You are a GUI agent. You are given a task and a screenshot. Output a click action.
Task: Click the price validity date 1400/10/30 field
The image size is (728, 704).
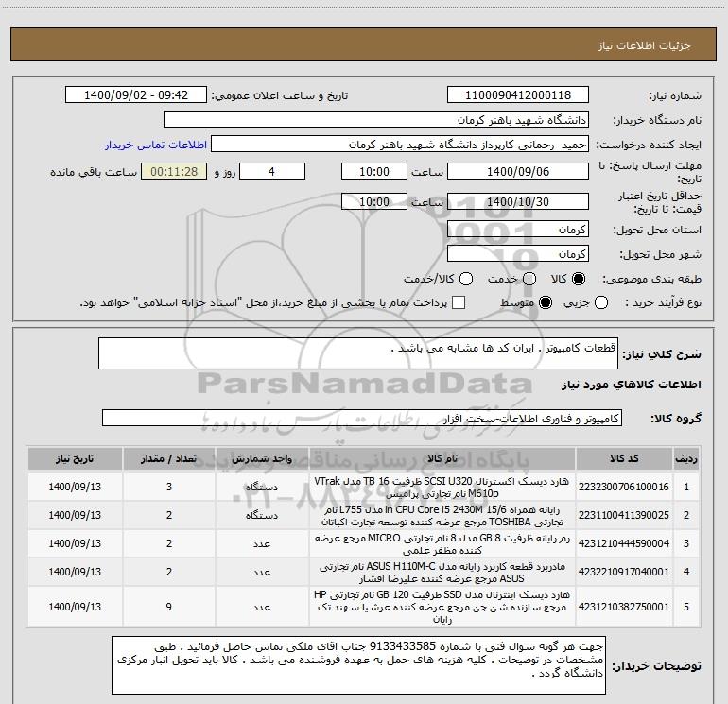(x=518, y=201)
